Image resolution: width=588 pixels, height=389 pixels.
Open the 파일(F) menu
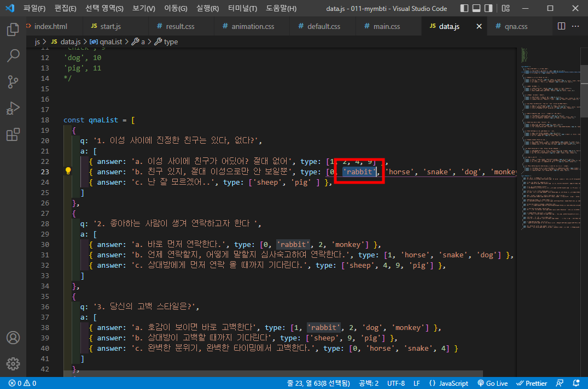tap(34, 8)
